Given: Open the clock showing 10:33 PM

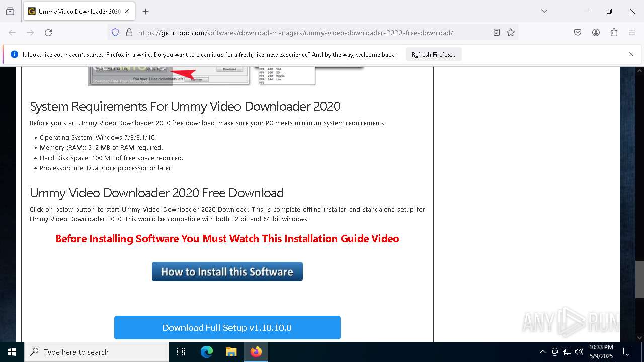Looking at the screenshot, I should 601,352.
